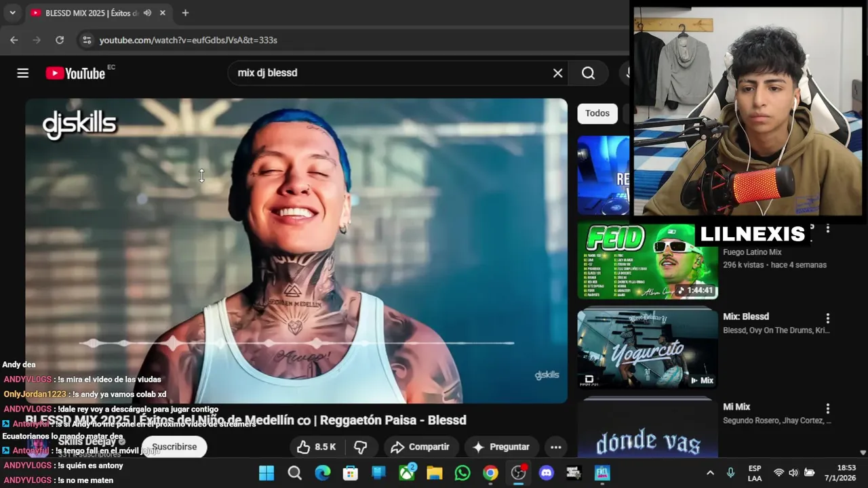This screenshot has width=868, height=488.
Task: Like the video with 8.5 K
Action: coord(317,447)
